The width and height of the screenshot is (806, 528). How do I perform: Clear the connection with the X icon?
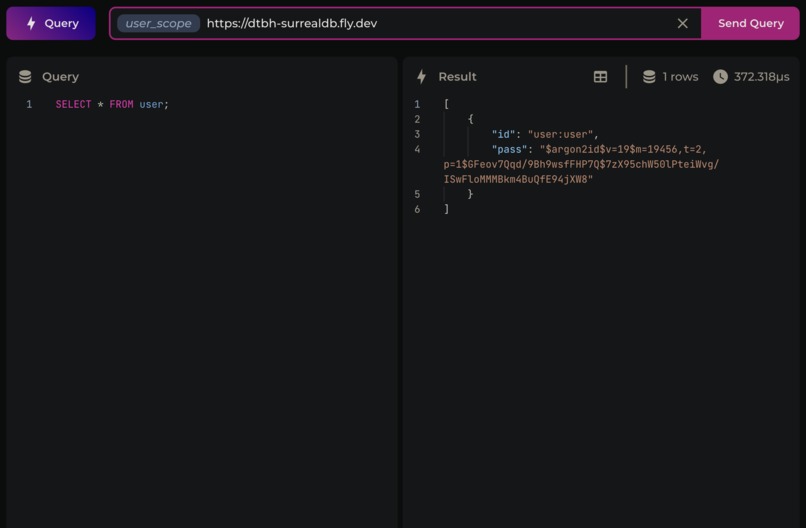tap(682, 23)
